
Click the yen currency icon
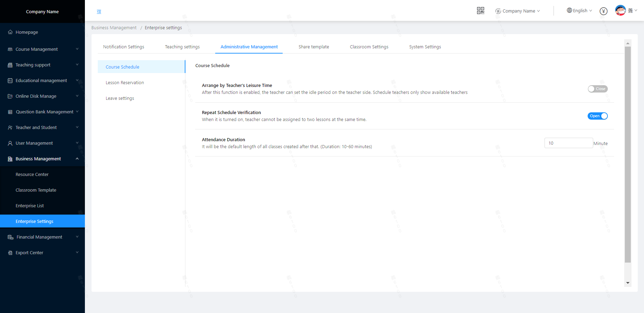pos(603,11)
